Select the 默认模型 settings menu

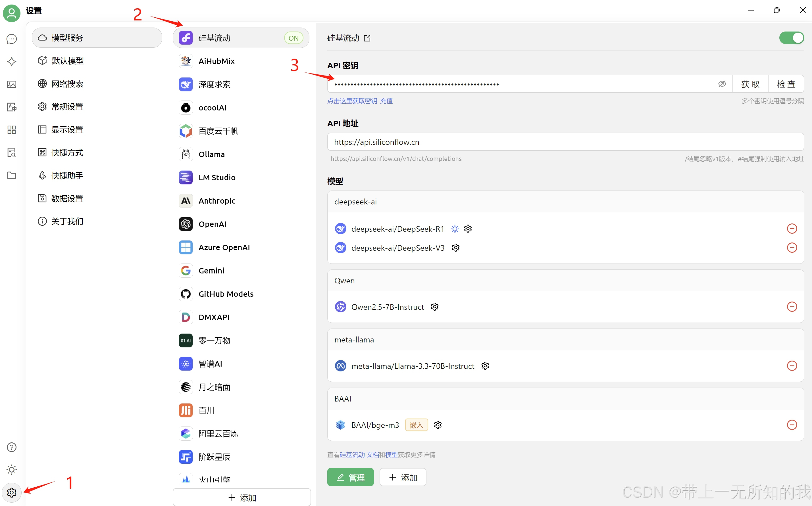click(68, 60)
